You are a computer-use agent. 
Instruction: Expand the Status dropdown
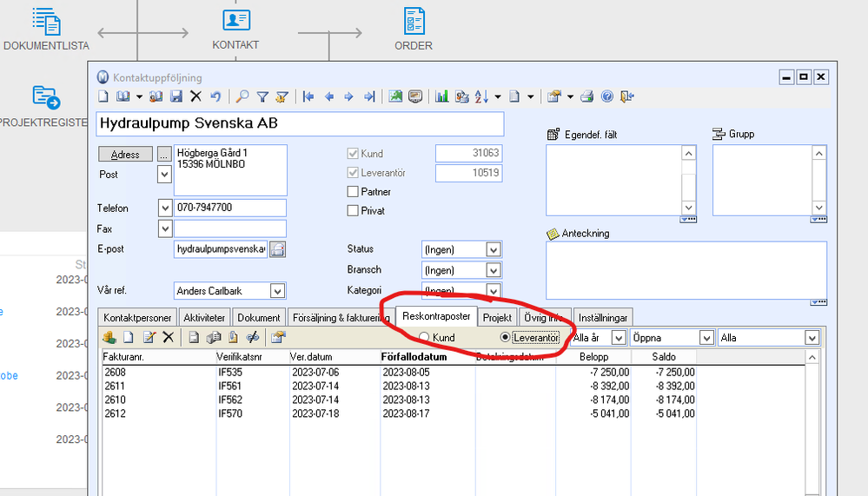point(494,249)
